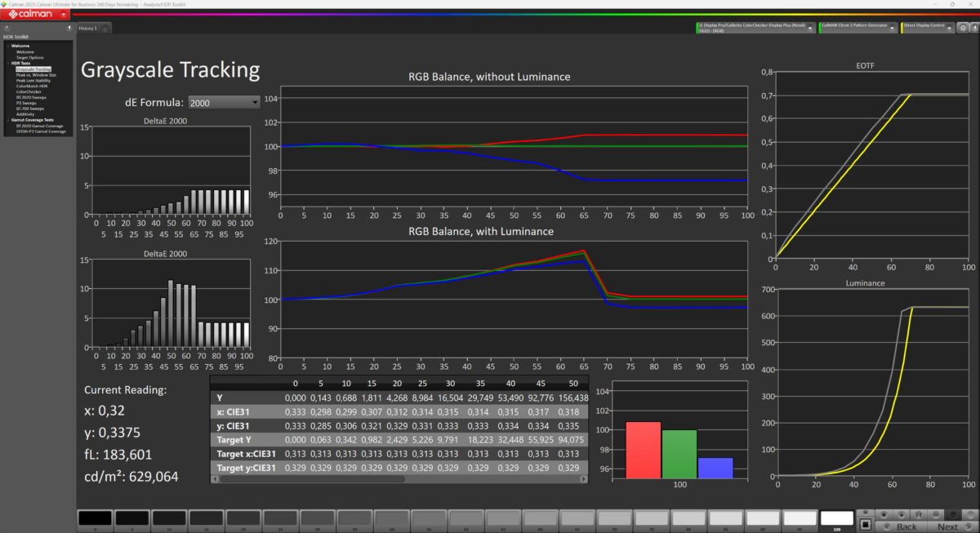The width and height of the screenshot is (980, 533).
Task: Select ColorChecker in HDR Tests list
Action: (29, 91)
